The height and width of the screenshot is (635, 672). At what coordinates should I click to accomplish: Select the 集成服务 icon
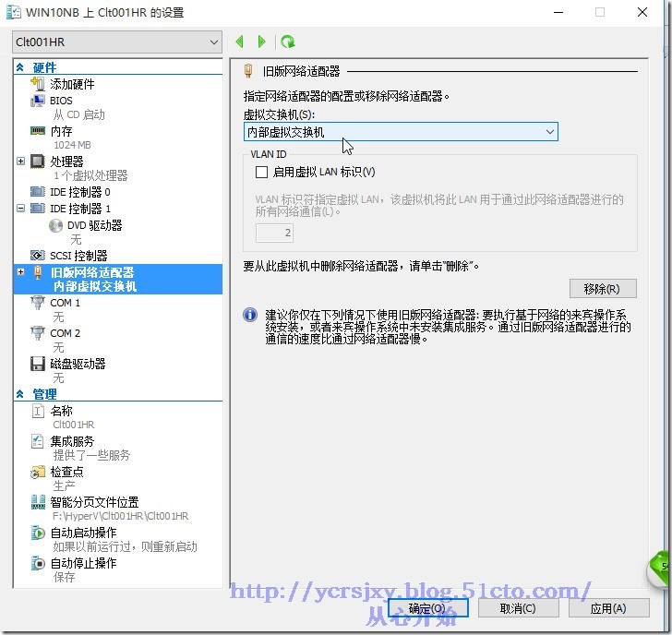38,441
